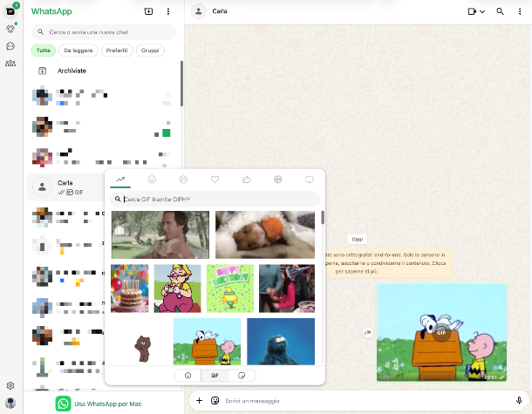Choose Cookie Monster GIF
Viewport: 532px width, 414px height.
click(281, 342)
